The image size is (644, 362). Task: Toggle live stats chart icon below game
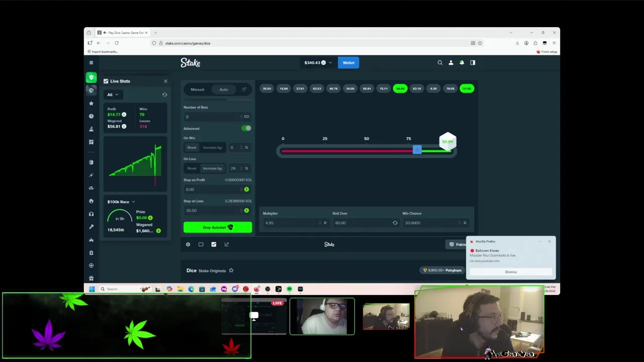214,244
